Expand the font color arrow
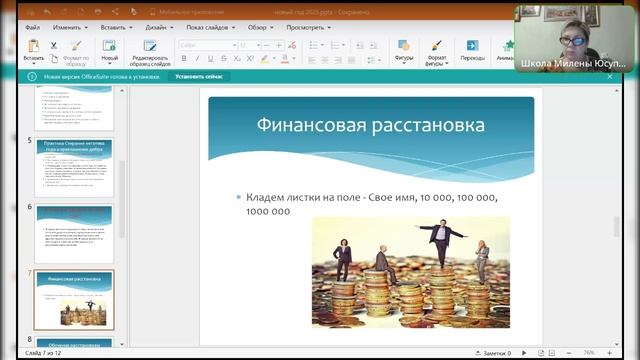Screen dimensions: 640x360 (x=293, y=59)
